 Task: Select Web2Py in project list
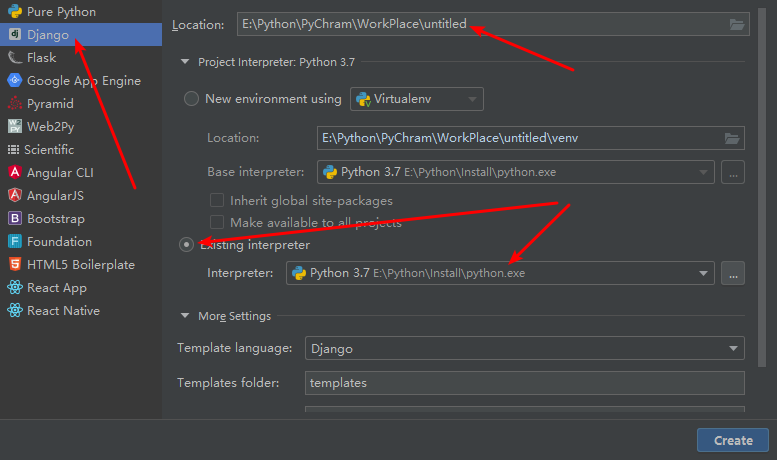51,126
